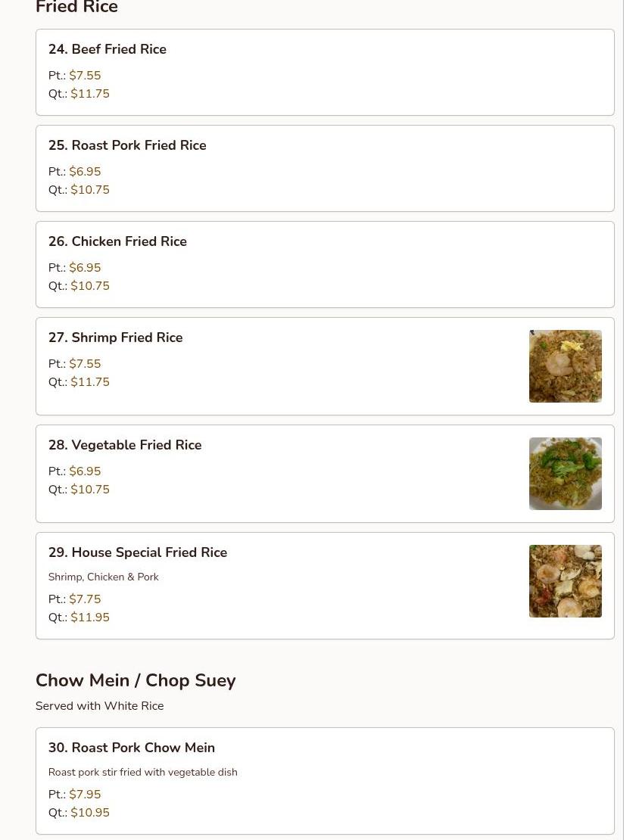Open the Shrimp Fried Rice photo thumbnail
The height and width of the screenshot is (840, 639).
(565, 366)
